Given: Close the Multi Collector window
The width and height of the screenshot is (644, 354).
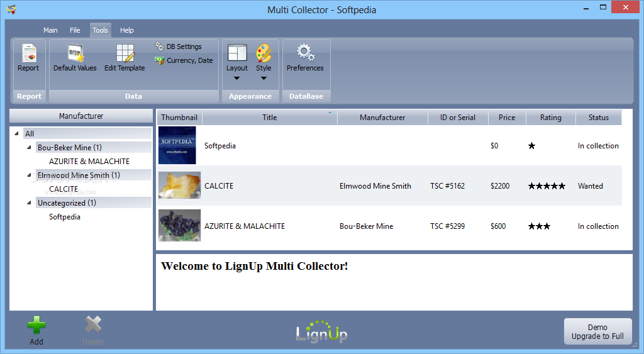Looking at the screenshot, I should click(626, 8).
